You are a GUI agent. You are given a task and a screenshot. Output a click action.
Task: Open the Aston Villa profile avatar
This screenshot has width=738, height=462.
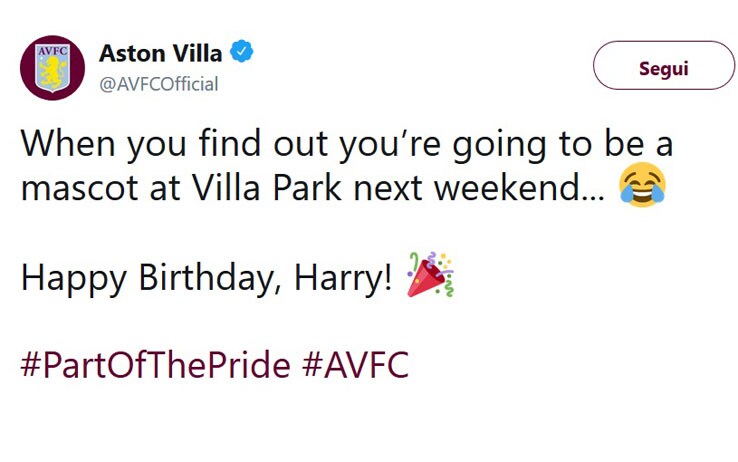pyautogui.click(x=52, y=68)
